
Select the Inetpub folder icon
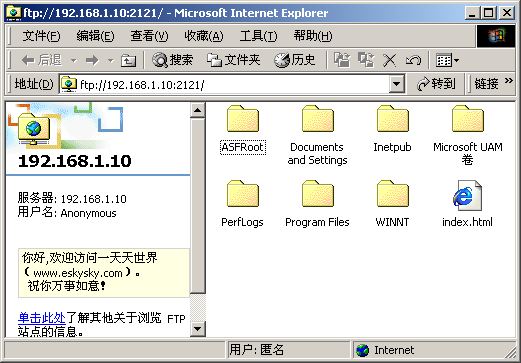coord(393,119)
